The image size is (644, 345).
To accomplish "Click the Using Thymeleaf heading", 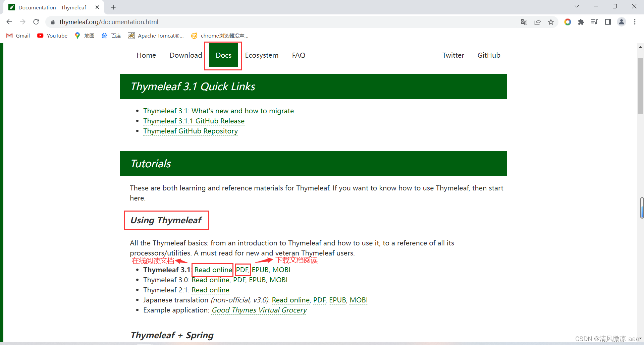I will [166, 220].
